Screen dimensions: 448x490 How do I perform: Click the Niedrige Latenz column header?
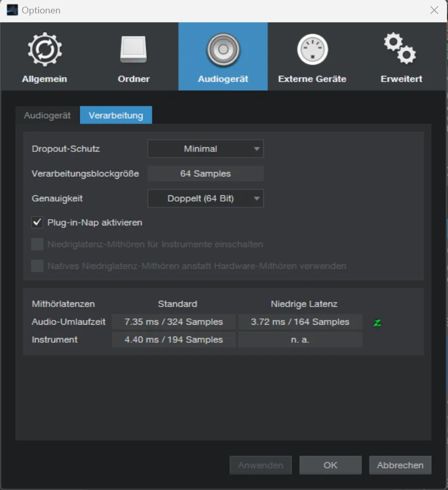pyautogui.click(x=304, y=304)
